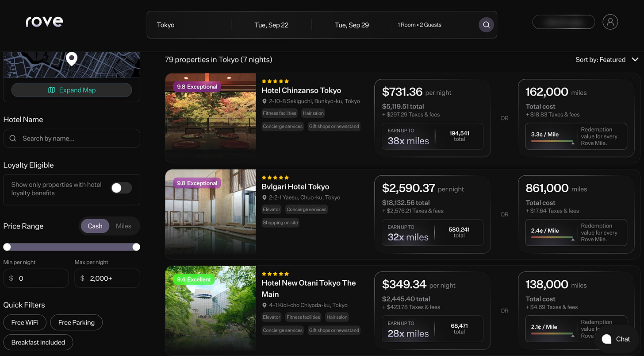The height and width of the screenshot is (356, 644).
Task: Open the Hotel New Otani Tokyo photo
Action: click(x=211, y=310)
